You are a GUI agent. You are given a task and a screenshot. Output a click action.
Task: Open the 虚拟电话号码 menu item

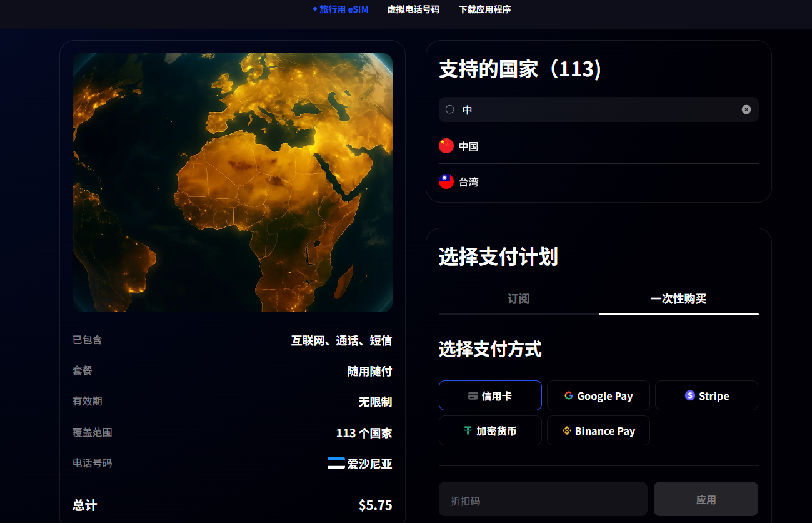tap(413, 9)
